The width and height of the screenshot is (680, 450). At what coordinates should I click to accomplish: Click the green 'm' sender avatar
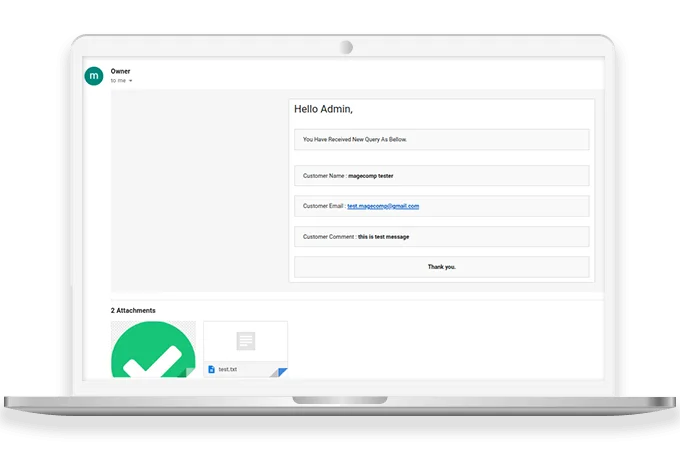[x=94, y=76]
